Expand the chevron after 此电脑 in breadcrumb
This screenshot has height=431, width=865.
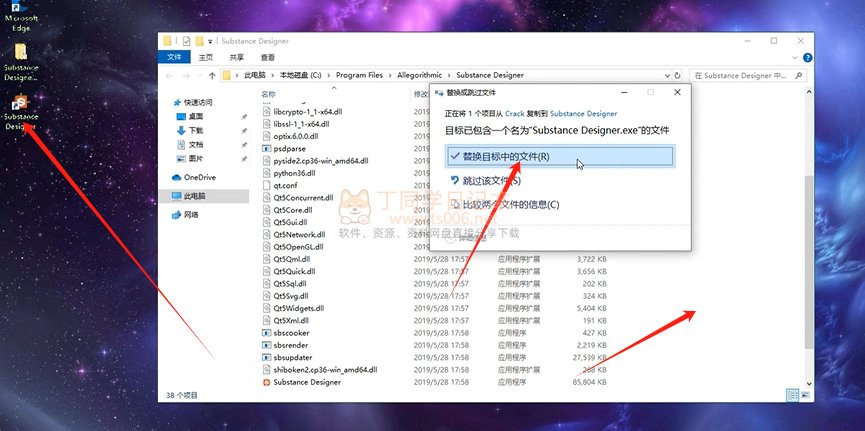(x=273, y=75)
